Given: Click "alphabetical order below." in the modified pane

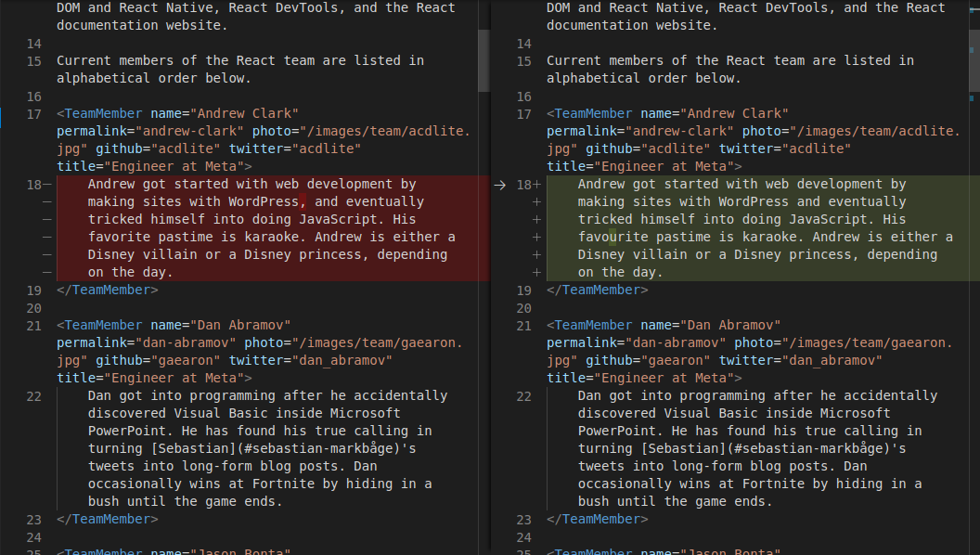Looking at the screenshot, I should [644, 78].
